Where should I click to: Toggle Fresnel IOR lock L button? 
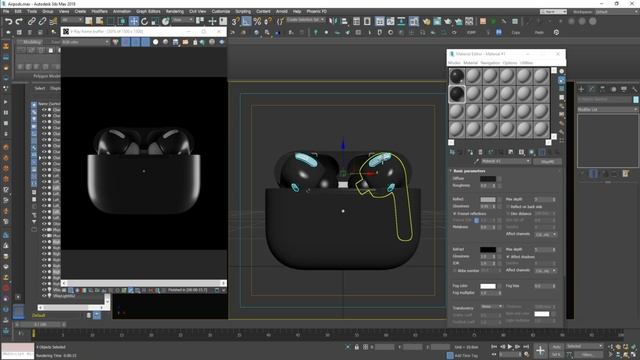tap(476, 220)
